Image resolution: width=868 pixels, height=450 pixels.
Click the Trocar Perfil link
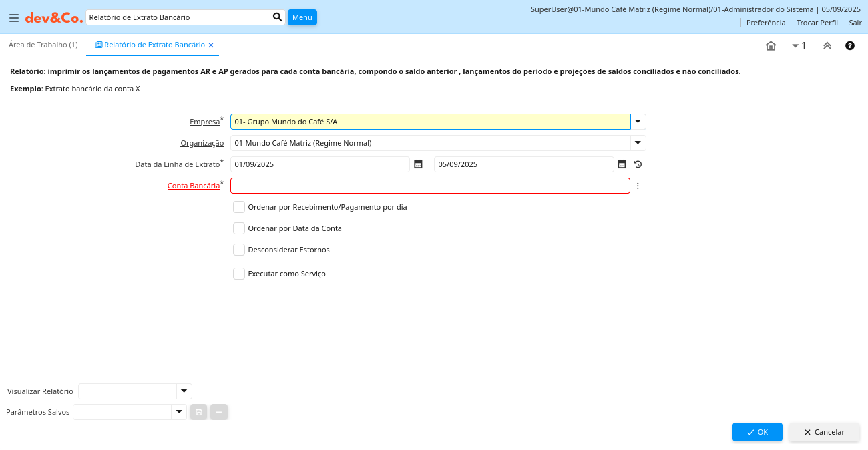817,23
